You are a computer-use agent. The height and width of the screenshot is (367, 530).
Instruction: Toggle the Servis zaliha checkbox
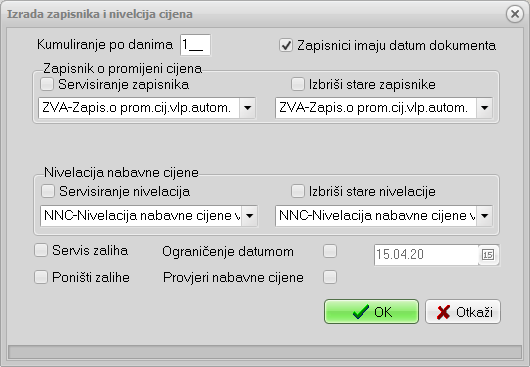(x=41, y=250)
